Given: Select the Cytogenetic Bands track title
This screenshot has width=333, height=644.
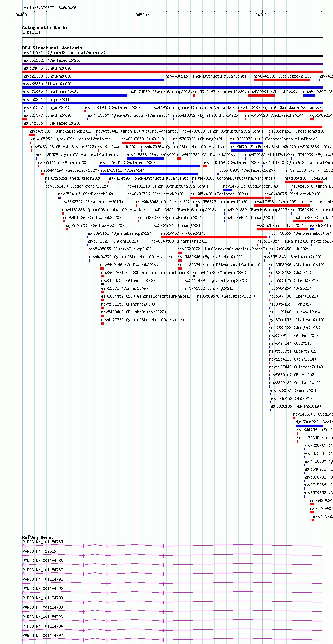Looking at the screenshot, I should (45, 28).
